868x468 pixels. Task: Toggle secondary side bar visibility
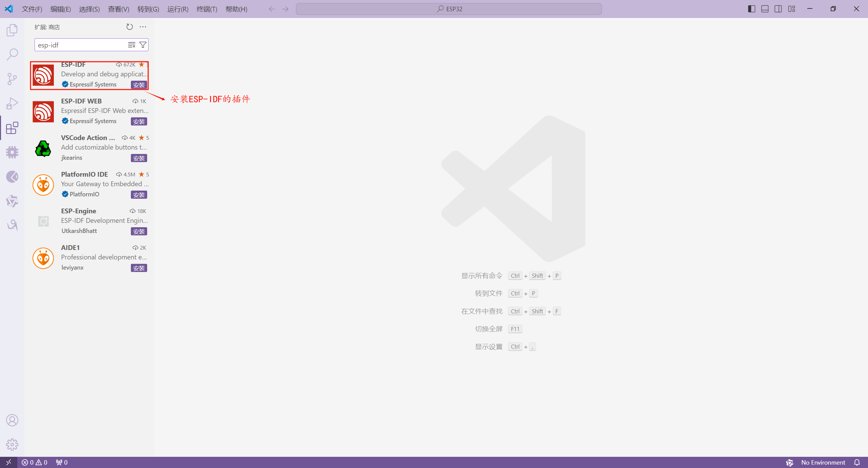tap(778, 9)
